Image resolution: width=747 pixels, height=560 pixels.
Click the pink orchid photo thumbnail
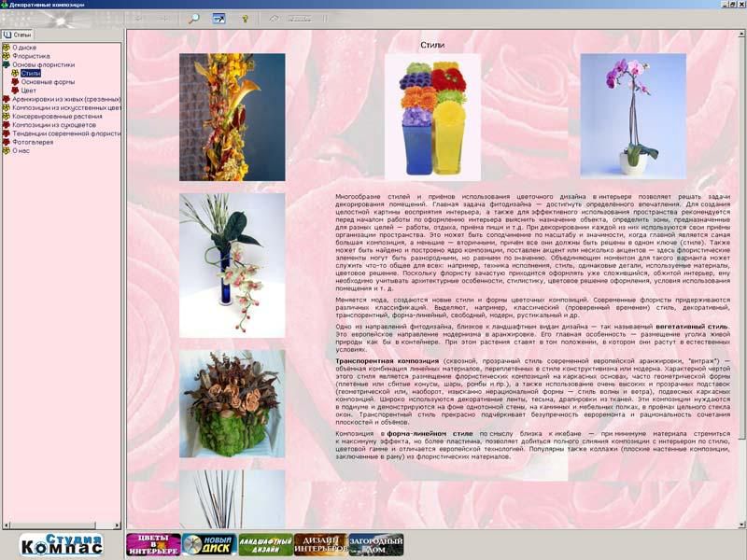(x=632, y=115)
